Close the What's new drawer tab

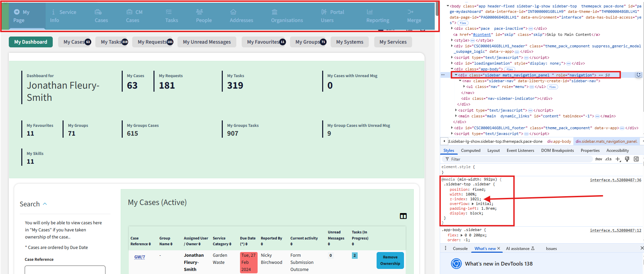click(x=499, y=248)
